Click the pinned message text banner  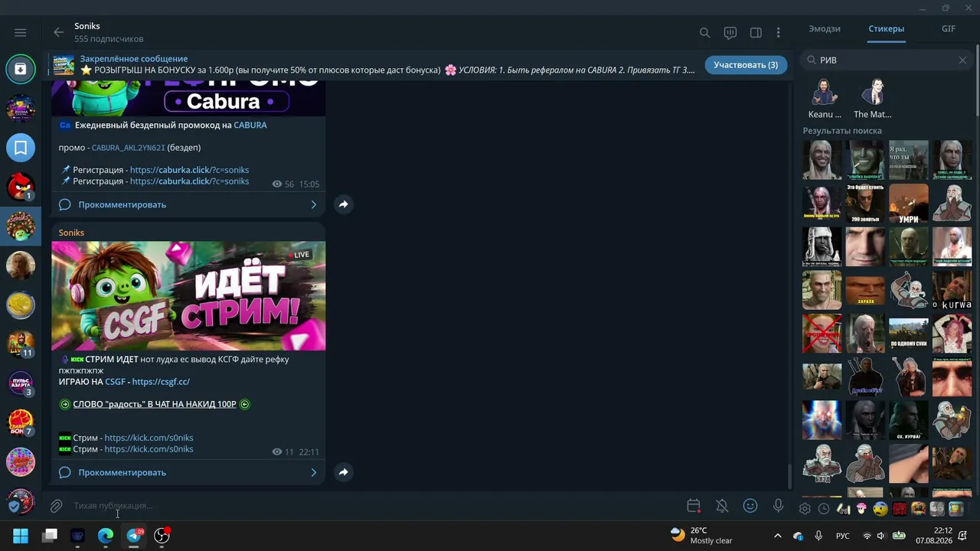coord(387,64)
